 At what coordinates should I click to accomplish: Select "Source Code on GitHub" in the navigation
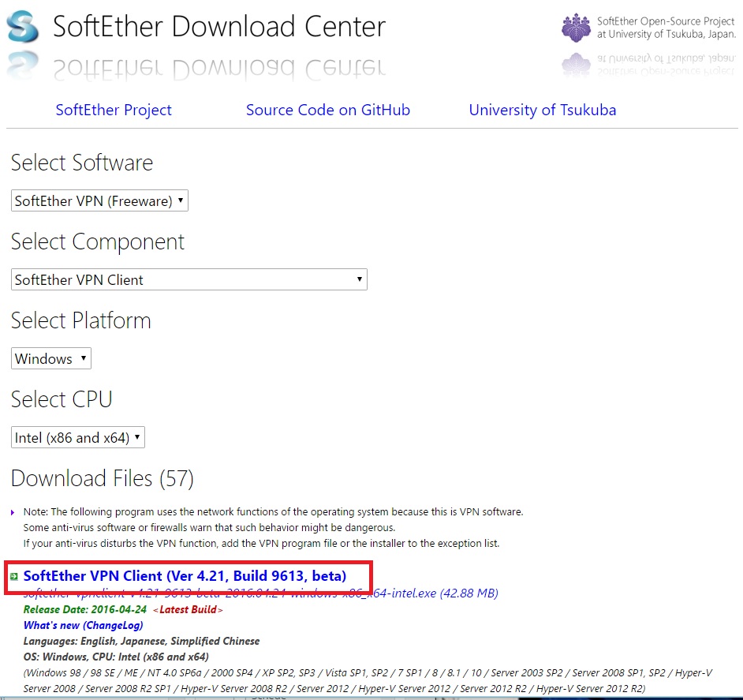tap(328, 110)
